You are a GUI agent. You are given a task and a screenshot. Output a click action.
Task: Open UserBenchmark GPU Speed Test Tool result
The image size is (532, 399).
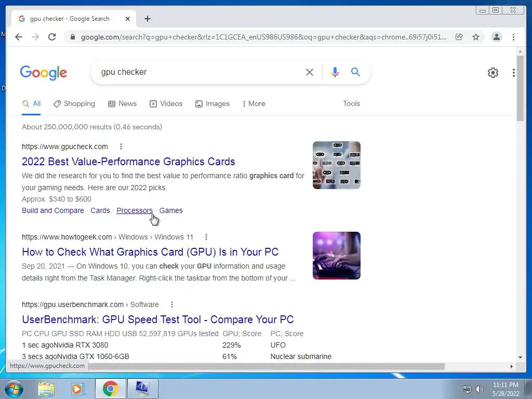(x=158, y=320)
